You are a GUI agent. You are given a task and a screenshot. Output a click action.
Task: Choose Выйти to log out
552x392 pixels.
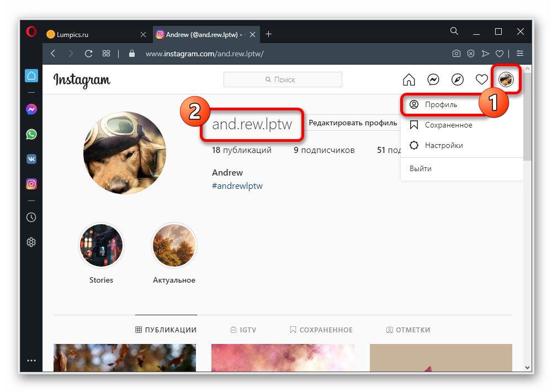tap(421, 168)
